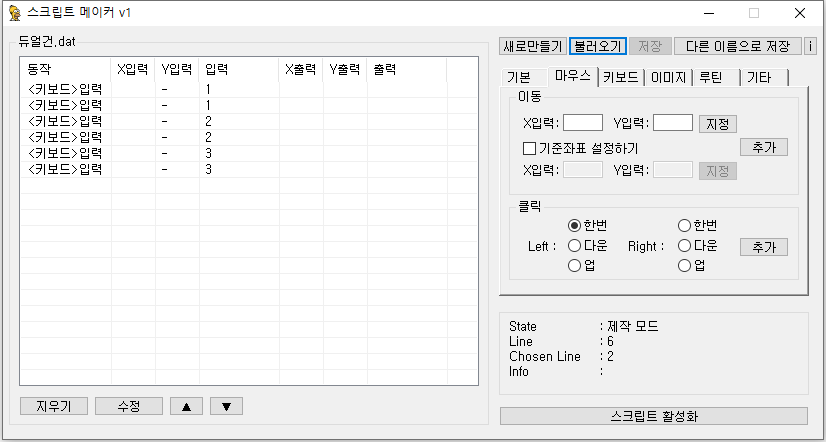This screenshot has height=442, width=826.
Task: Enable 기준좌표 설정하기 checkbox
Action: (580, 148)
